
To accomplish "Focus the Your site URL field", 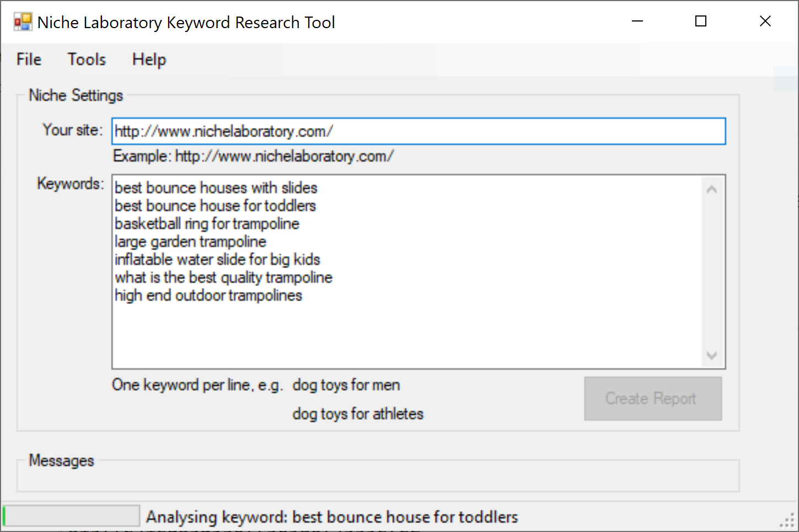I will tap(419, 131).
